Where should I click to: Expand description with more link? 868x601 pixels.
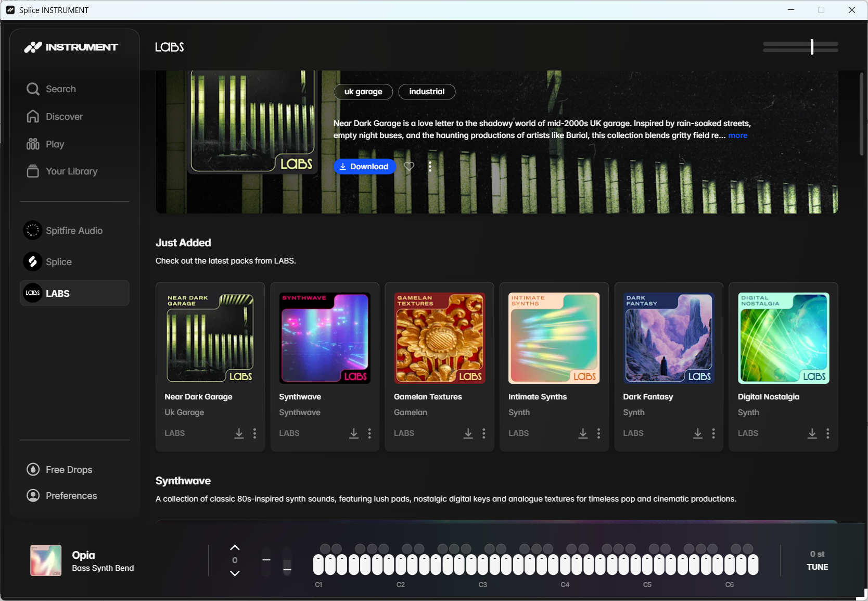[738, 135]
